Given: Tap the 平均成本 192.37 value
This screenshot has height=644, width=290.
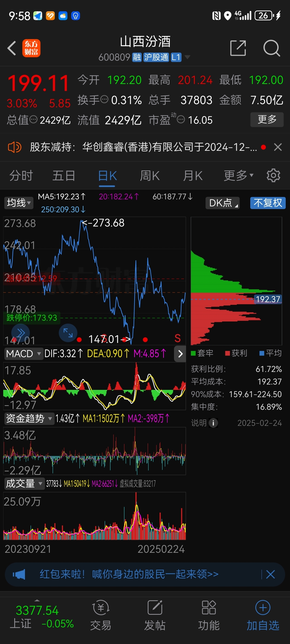Looking at the screenshot, I should click(x=270, y=382).
